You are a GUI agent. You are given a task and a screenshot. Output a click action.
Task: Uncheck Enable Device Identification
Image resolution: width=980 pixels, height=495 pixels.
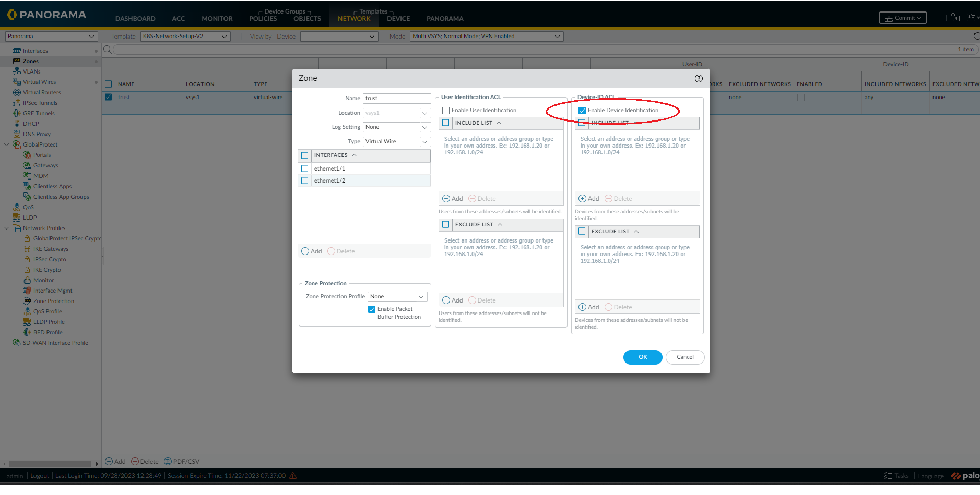pos(582,111)
